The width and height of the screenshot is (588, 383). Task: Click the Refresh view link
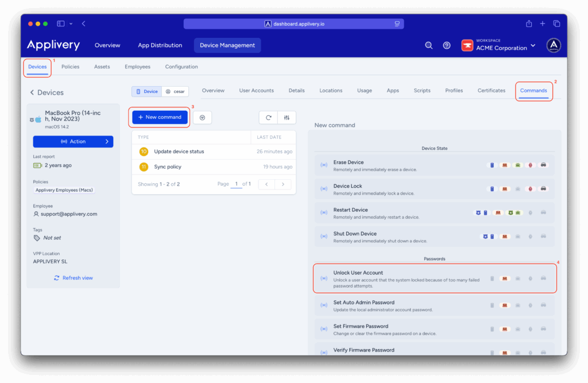(73, 278)
